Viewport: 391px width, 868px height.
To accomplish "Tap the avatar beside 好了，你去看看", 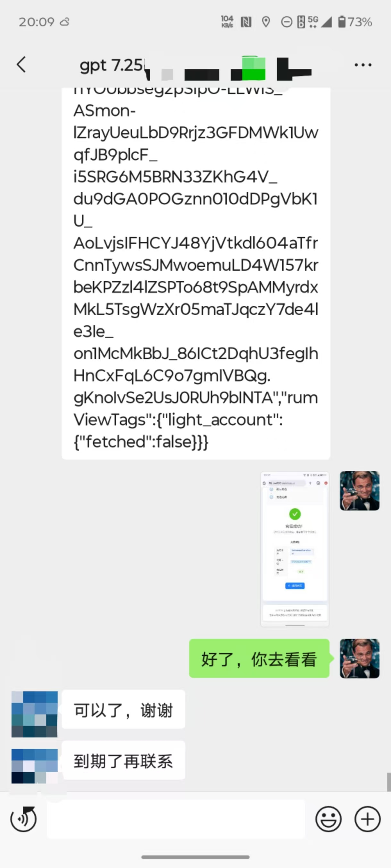I will point(360,658).
